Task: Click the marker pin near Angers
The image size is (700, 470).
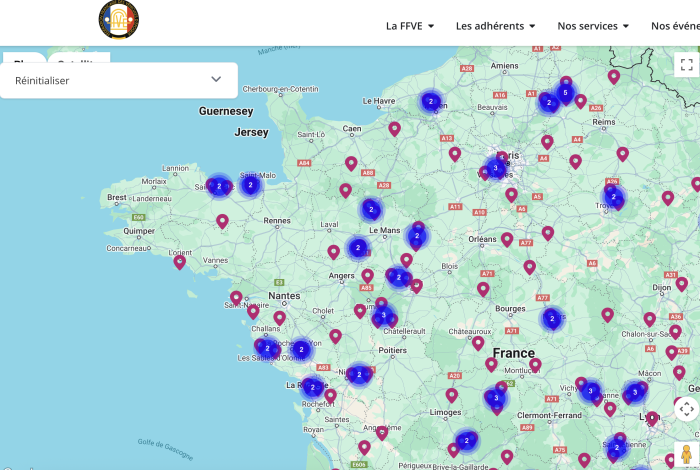Action: (367, 275)
